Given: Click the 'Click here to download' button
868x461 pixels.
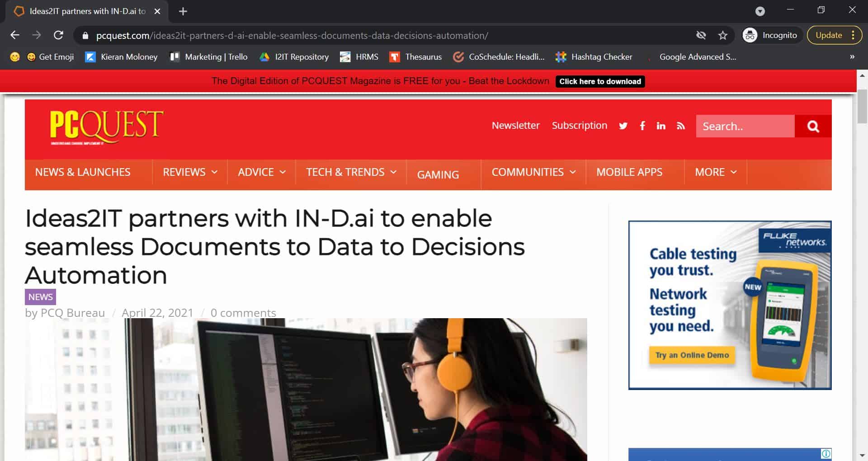Looking at the screenshot, I should coord(600,81).
